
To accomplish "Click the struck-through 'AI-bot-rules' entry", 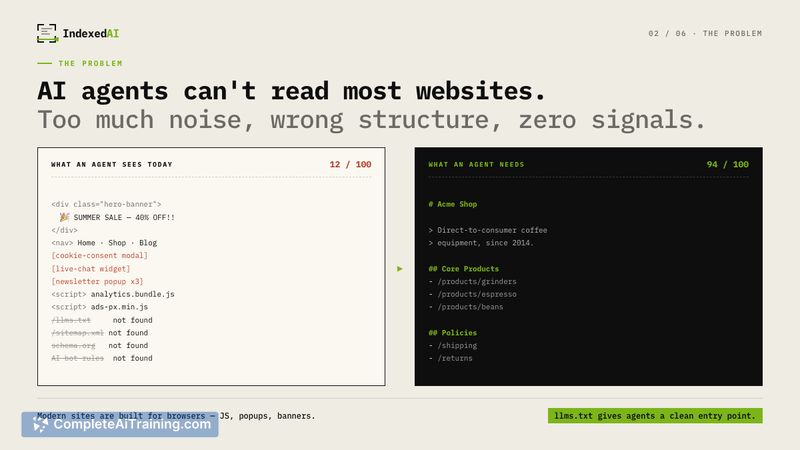I will pyautogui.click(x=78, y=358).
